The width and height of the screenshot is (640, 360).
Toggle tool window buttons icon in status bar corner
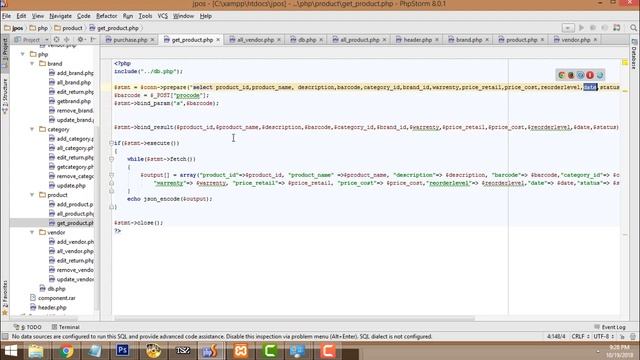tap(5, 336)
